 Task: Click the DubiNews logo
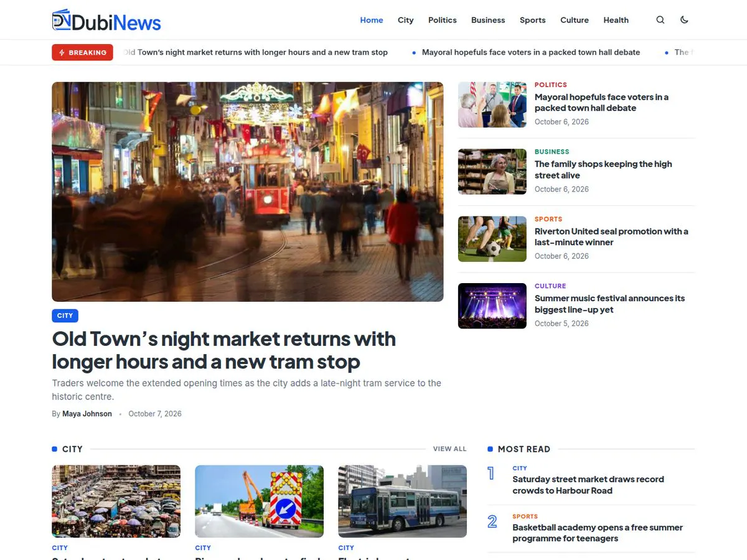coord(106,20)
